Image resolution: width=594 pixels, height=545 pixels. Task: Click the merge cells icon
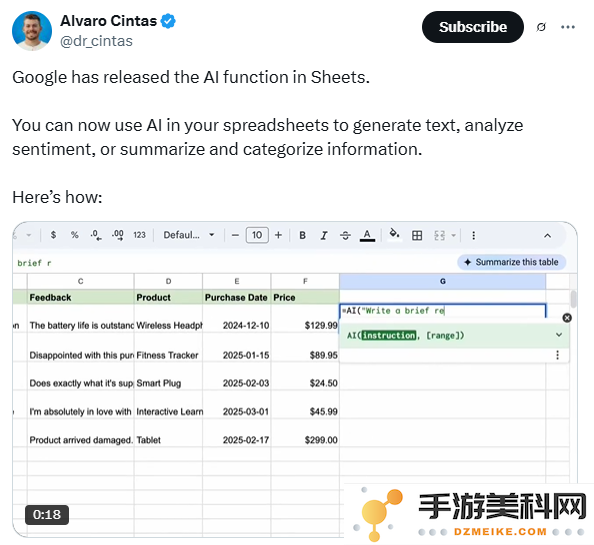[439, 236]
